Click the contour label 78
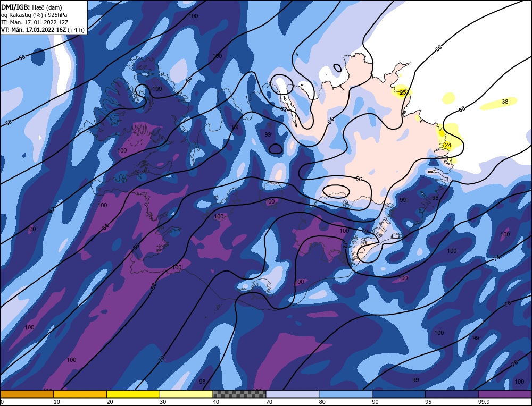 [x=514, y=363]
